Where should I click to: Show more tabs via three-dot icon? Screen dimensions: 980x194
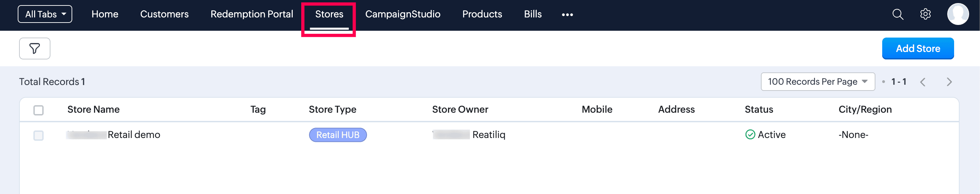click(567, 14)
